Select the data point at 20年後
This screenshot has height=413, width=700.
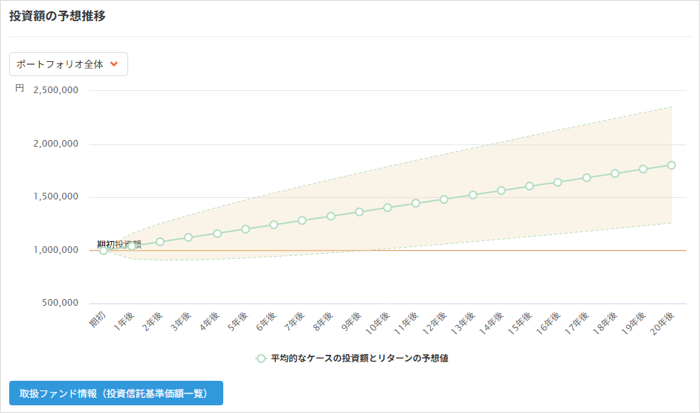(671, 165)
